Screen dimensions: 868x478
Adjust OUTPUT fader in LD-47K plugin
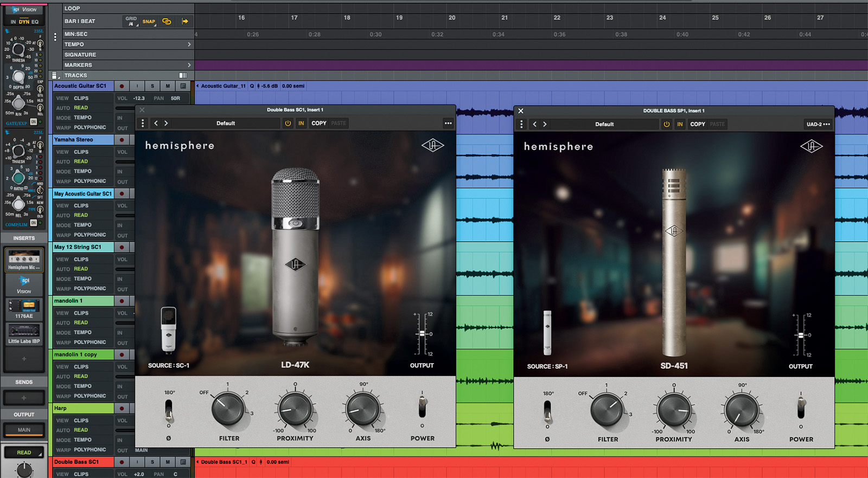[422, 334]
